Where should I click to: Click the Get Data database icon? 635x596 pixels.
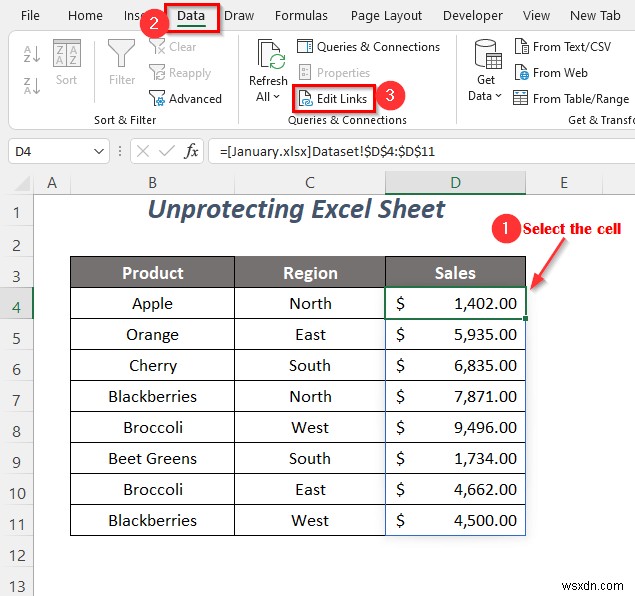(x=487, y=54)
